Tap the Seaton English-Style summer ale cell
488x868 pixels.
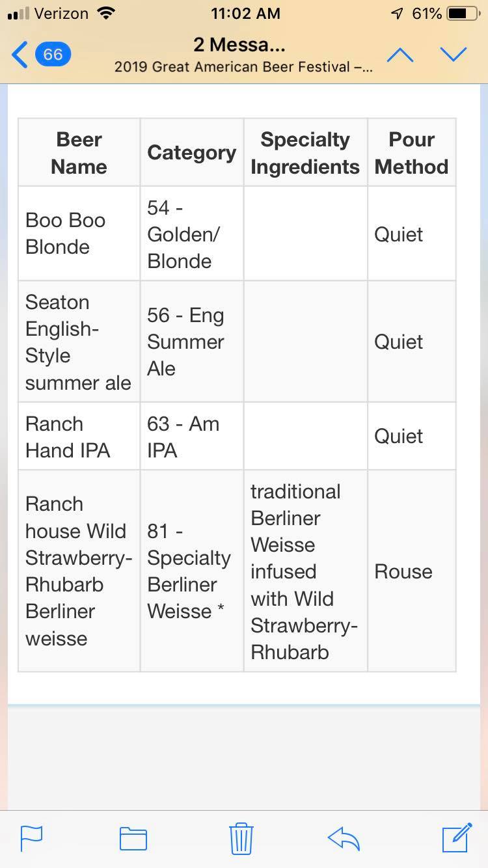(x=79, y=342)
